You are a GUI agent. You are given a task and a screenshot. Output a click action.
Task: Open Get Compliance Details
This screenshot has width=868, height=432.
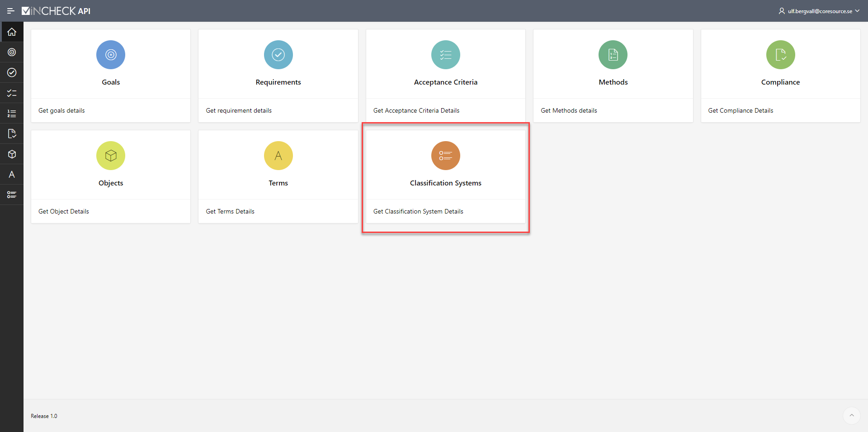(x=741, y=110)
